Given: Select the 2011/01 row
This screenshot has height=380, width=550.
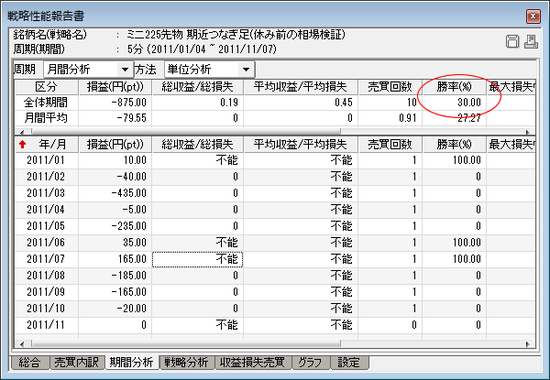Looking at the screenshot, I should tap(275, 160).
